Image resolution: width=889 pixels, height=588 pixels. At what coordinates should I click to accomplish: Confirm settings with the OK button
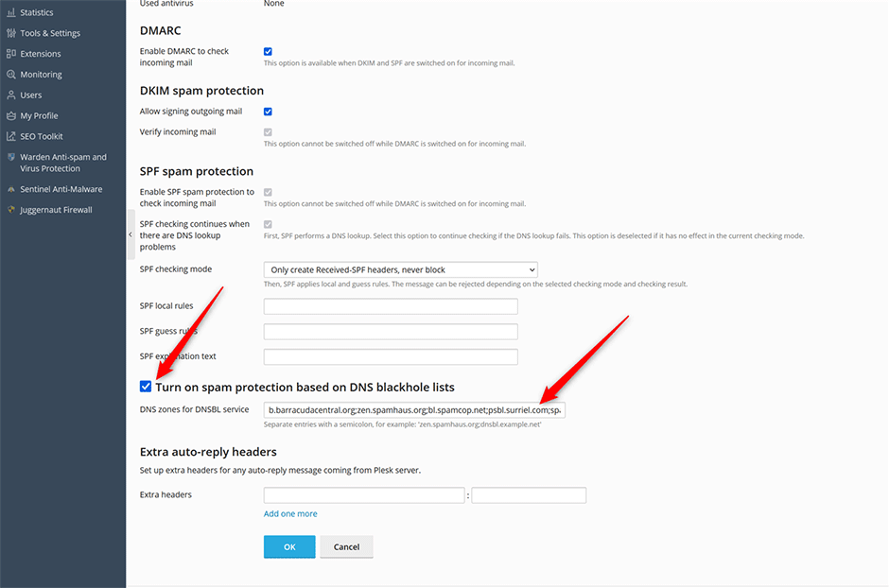(288, 545)
